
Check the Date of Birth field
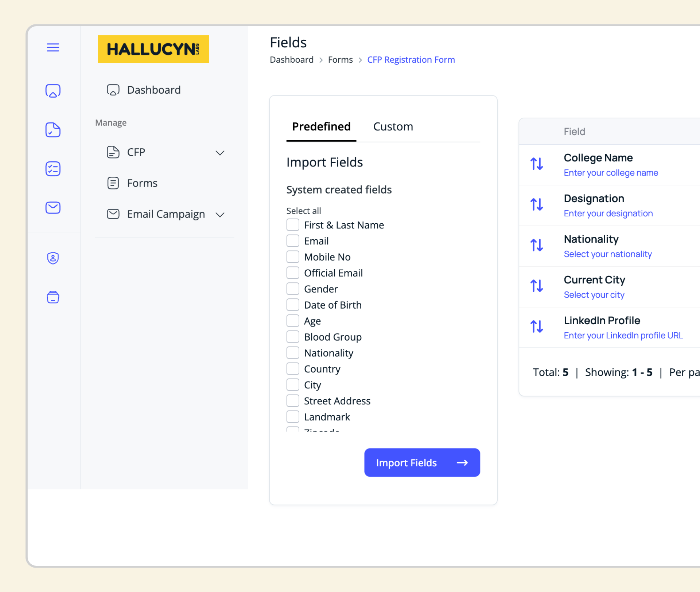[293, 305]
